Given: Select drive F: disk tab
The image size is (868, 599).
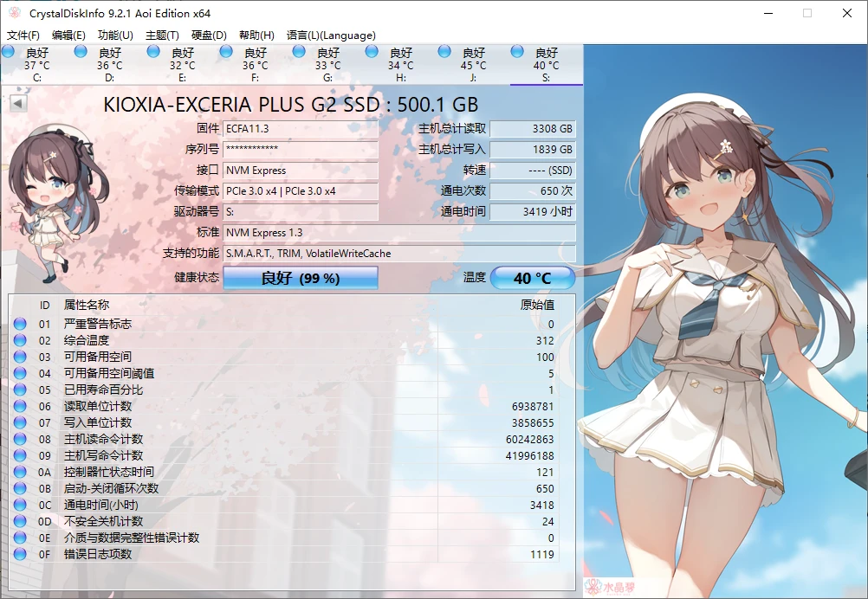Looking at the screenshot, I should coord(256,65).
